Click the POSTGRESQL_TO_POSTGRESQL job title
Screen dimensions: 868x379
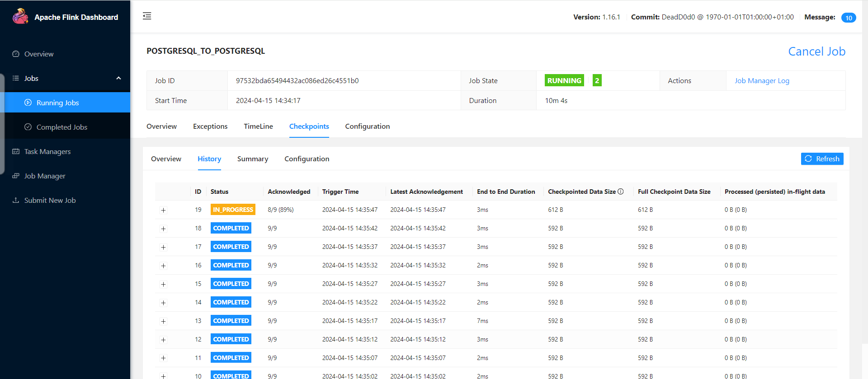click(x=206, y=51)
